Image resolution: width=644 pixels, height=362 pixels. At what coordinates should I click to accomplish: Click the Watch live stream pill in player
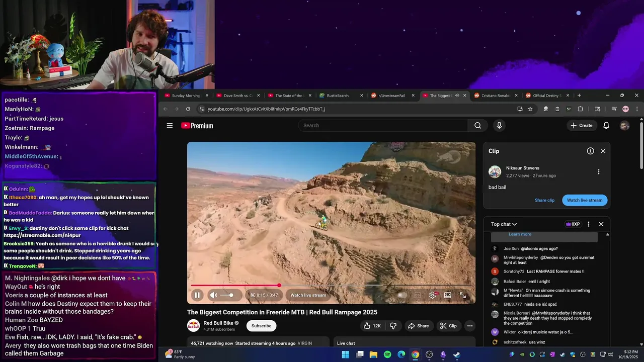308,295
